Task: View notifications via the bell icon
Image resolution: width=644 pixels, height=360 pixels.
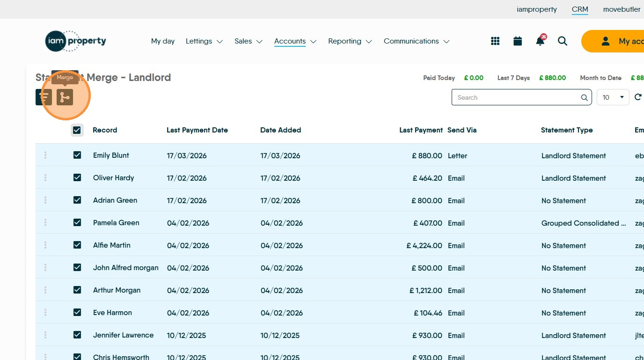Action: 540,41
